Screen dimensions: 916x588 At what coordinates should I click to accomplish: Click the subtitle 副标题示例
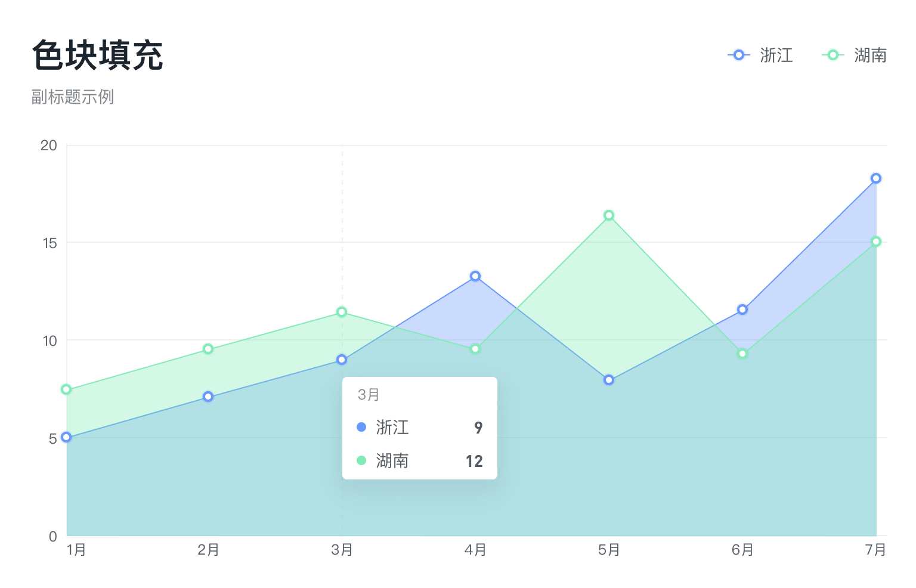tap(73, 97)
